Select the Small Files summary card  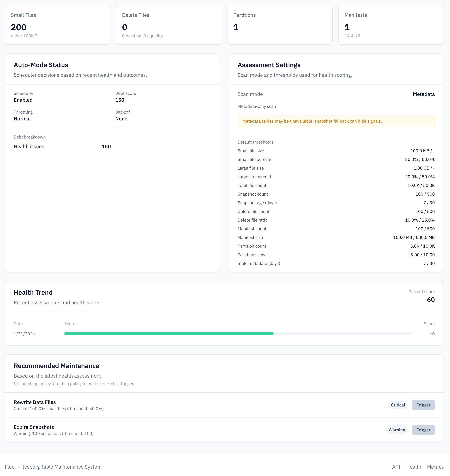pos(57,25)
